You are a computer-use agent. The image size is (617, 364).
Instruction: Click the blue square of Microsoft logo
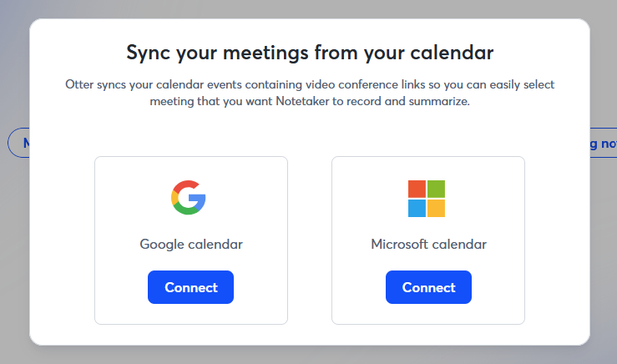[x=417, y=209]
